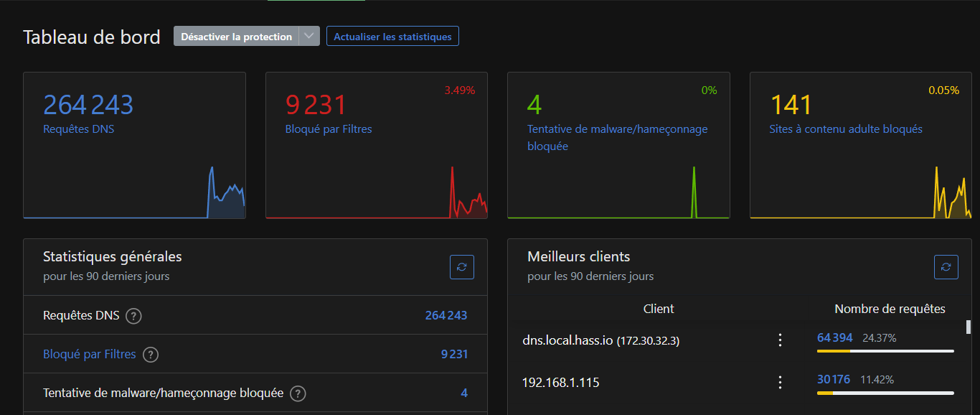Click the 264 243 value in statistics table
The image size is (980, 415).
pyautogui.click(x=446, y=315)
